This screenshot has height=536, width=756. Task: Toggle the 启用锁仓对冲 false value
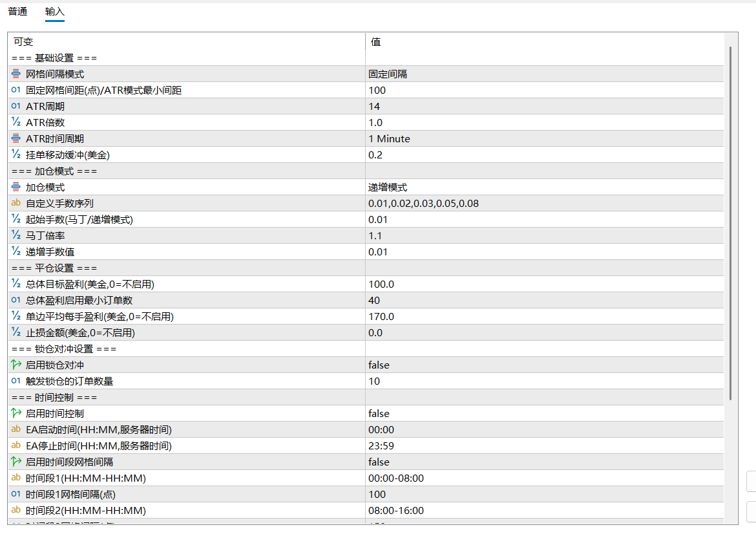coord(544,365)
